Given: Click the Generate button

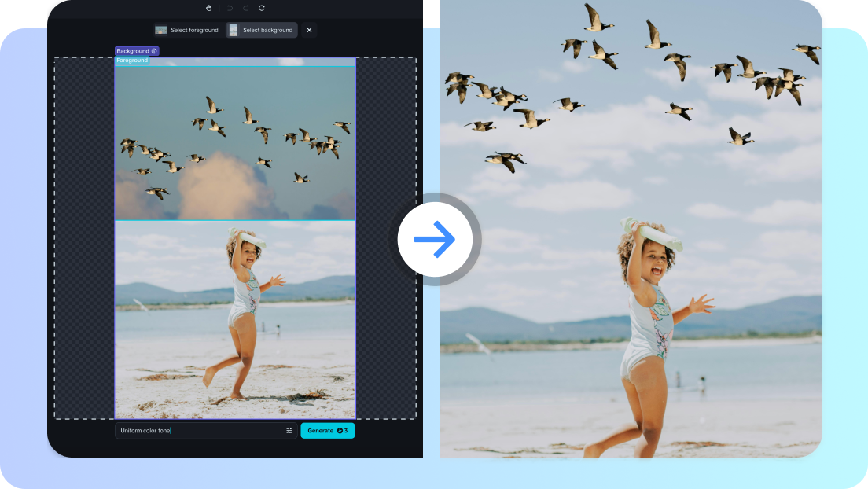Looking at the screenshot, I should [x=328, y=430].
